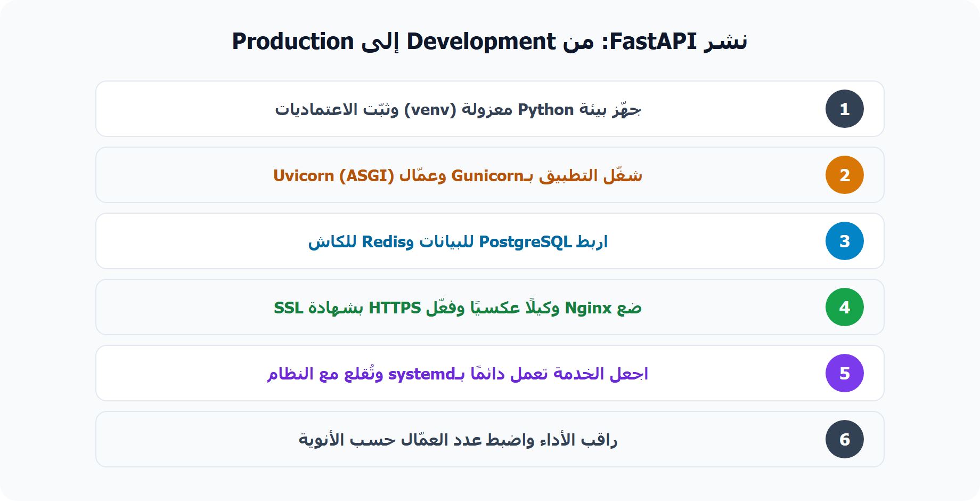Click the title FastAPI Development to Production
Screen dimensions: 980x501
(489, 42)
